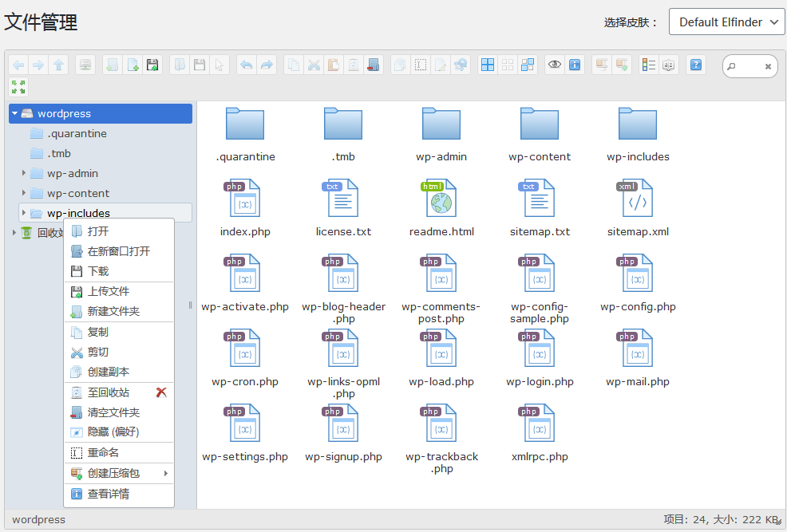Click the preview eye icon
787x532 pixels.
(555, 64)
